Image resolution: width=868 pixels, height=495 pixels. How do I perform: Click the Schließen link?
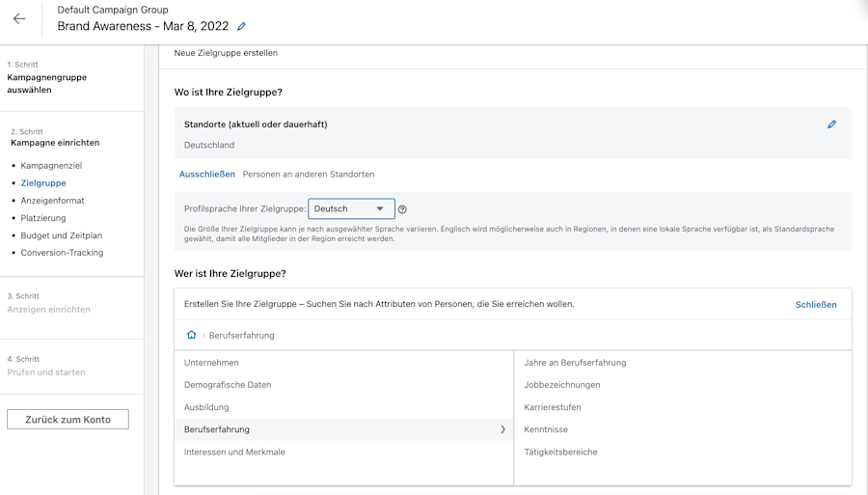(816, 305)
